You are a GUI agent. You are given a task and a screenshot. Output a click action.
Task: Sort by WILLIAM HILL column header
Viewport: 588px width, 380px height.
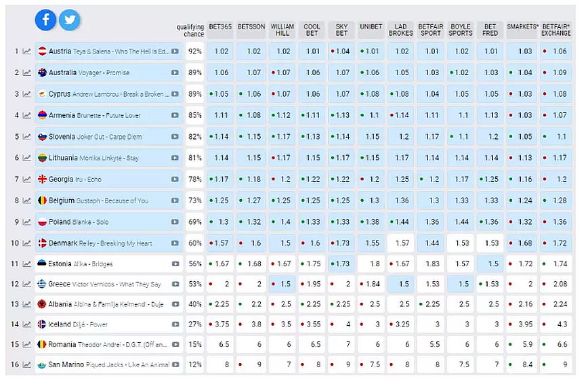tap(282, 30)
